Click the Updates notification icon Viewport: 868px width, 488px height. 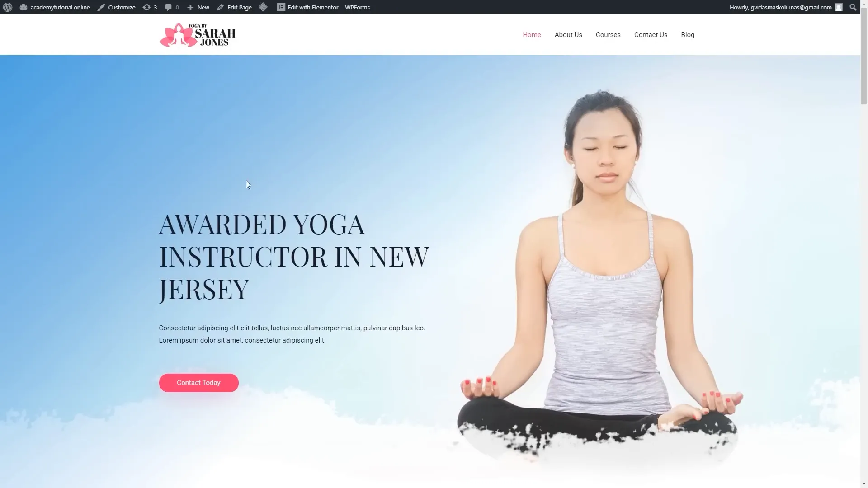tap(146, 7)
